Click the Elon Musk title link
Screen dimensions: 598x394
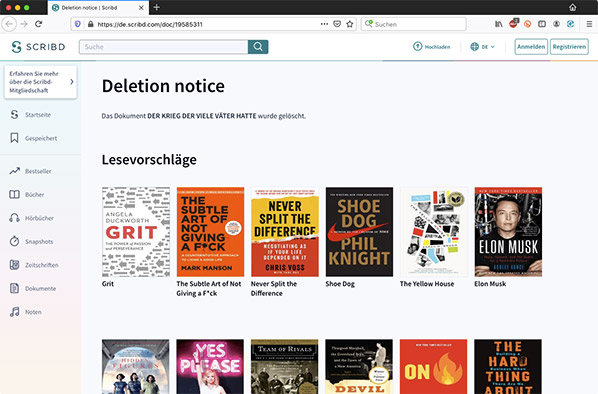tap(490, 284)
